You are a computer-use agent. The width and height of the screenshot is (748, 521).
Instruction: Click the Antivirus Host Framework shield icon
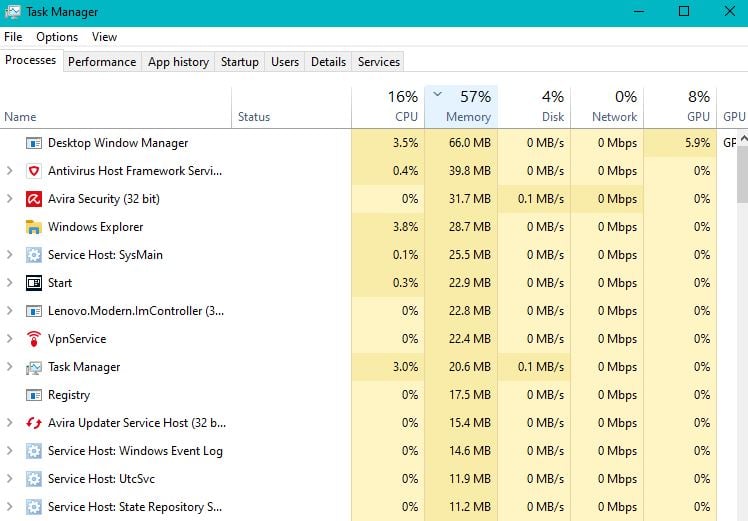tap(33, 171)
